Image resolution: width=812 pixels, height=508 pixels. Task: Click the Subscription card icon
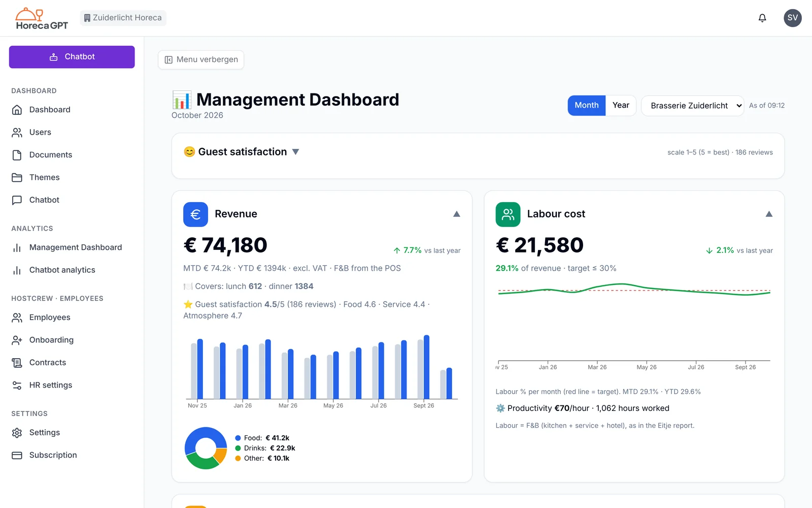[17, 455]
